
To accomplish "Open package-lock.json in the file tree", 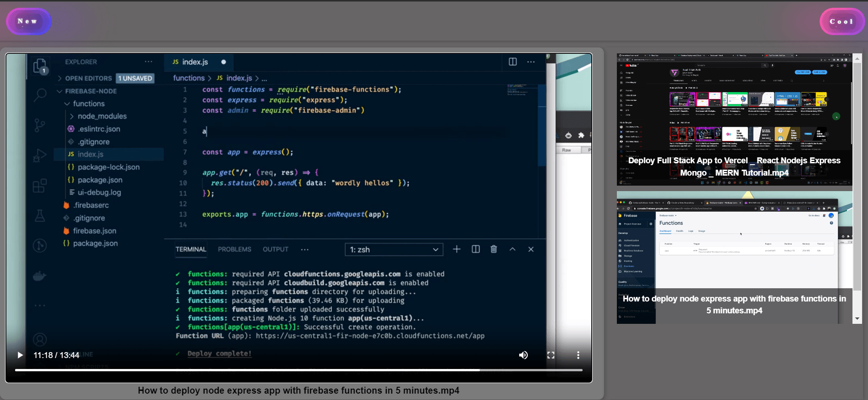I will (x=109, y=167).
